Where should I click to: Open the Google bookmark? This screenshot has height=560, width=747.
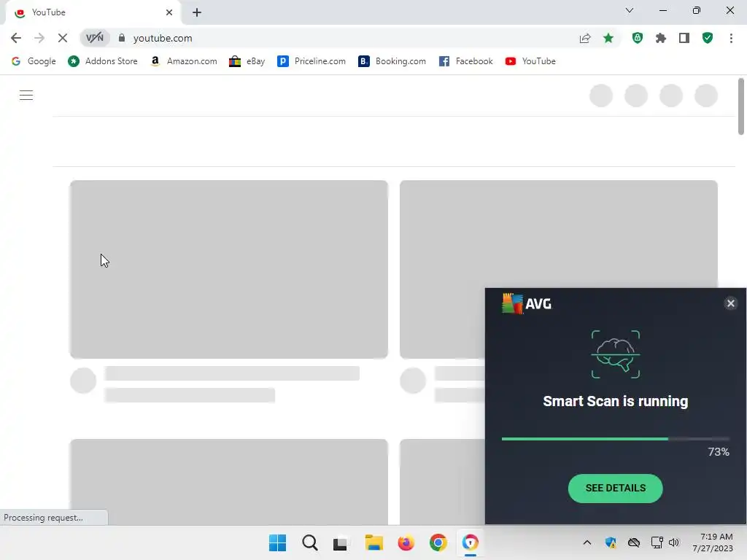[34, 61]
